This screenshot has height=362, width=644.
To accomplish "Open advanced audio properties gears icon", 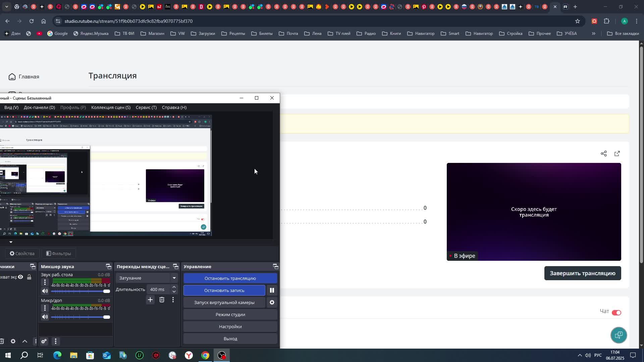I will point(44,341).
